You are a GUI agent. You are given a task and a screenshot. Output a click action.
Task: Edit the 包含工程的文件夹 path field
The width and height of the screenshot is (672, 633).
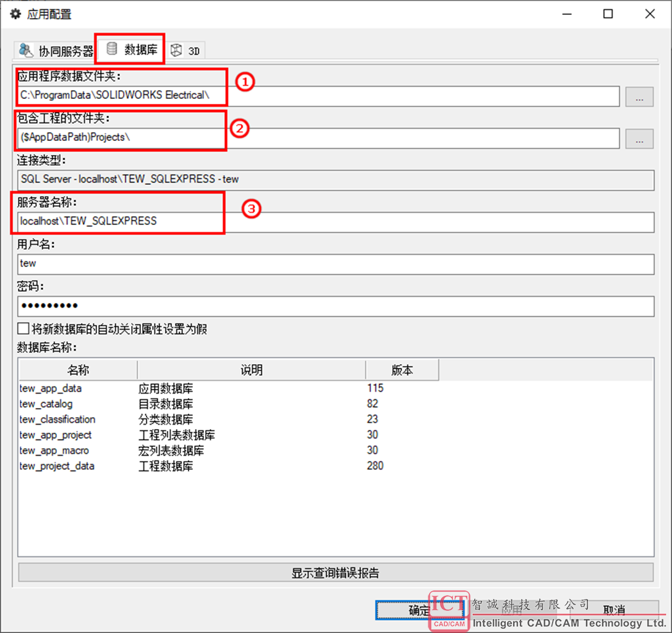[x=318, y=138]
